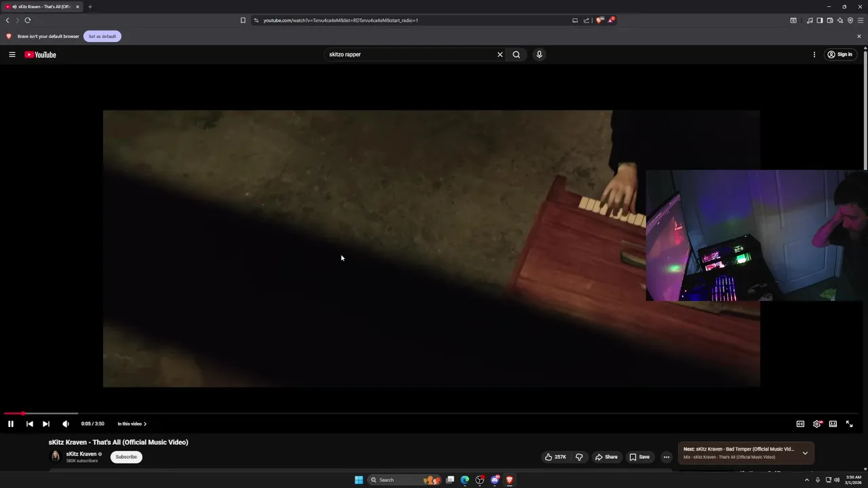Toggle closed captions on the player

(800, 424)
